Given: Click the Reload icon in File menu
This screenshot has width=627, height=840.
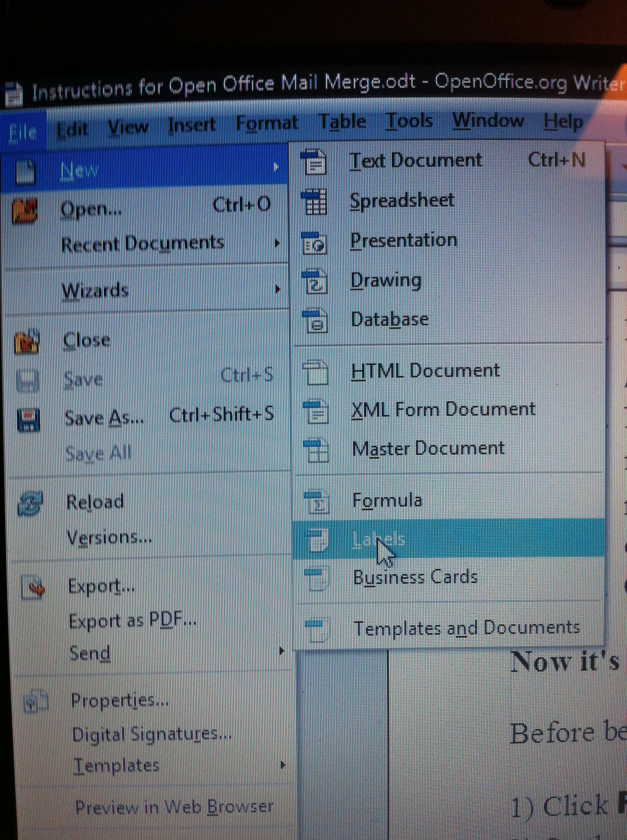Looking at the screenshot, I should 31,503.
